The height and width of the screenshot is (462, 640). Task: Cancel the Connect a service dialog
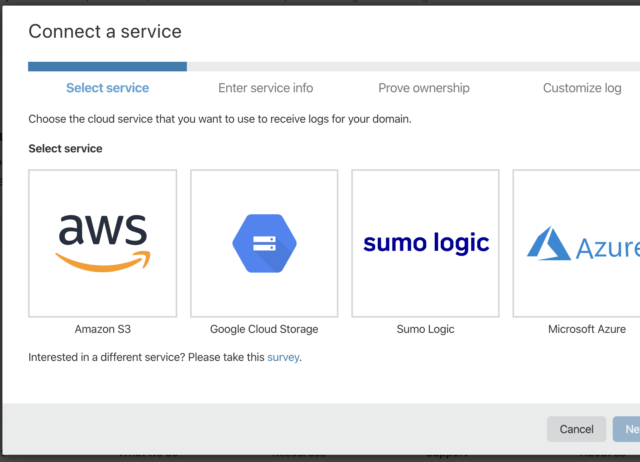(x=576, y=429)
